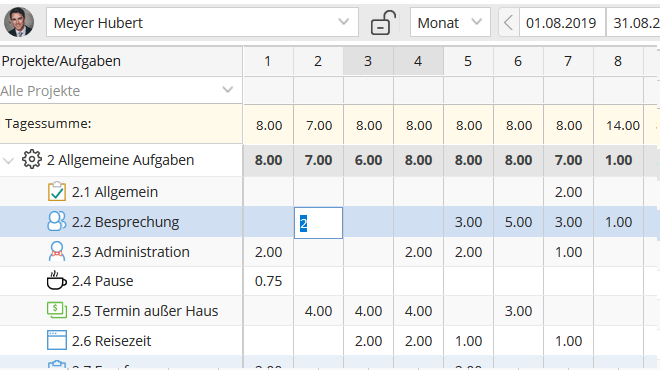Select the 2.6 Reisezeit task label
The height and width of the screenshot is (370, 660).
coord(111,341)
